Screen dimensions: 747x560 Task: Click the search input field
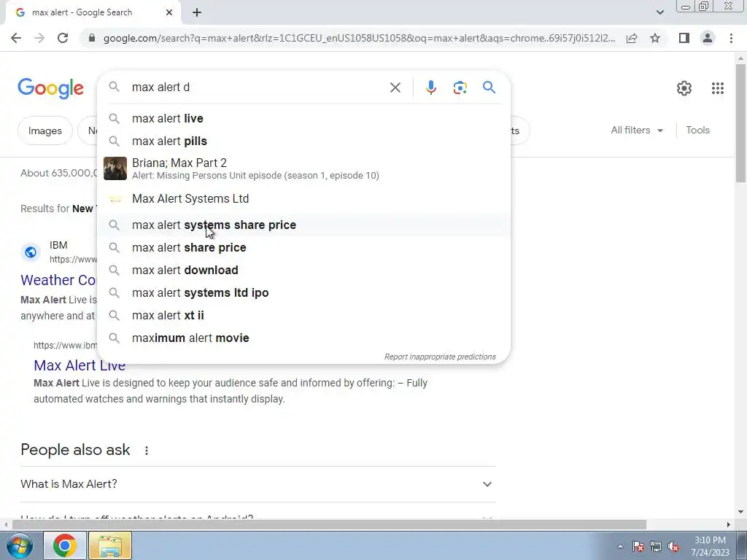tap(258, 87)
